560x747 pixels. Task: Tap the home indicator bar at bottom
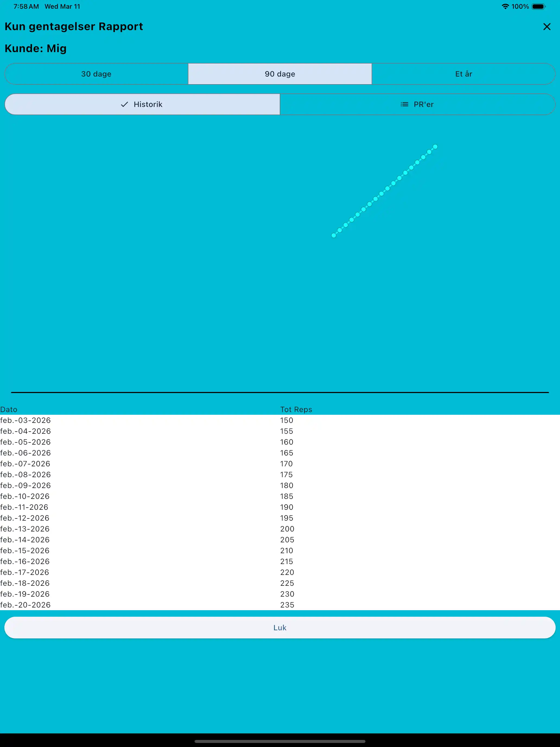click(x=280, y=742)
